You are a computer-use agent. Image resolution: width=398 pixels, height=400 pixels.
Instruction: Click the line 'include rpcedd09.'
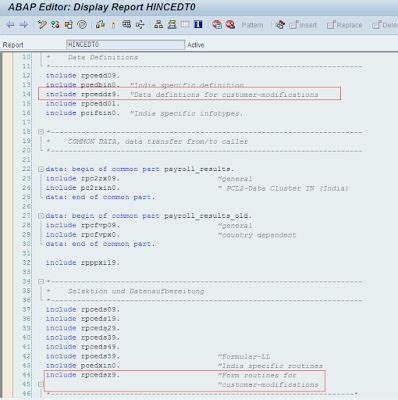click(x=83, y=76)
